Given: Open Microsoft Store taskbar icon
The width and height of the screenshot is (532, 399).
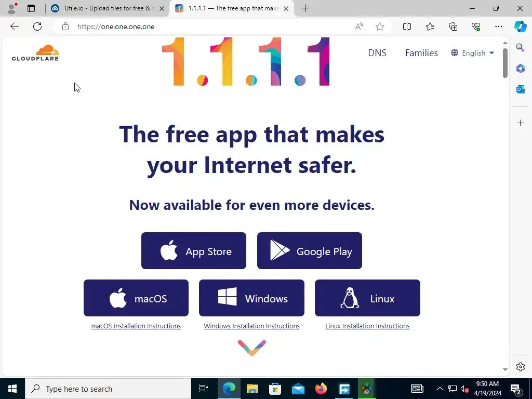Looking at the screenshot, I should [x=275, y=389].
